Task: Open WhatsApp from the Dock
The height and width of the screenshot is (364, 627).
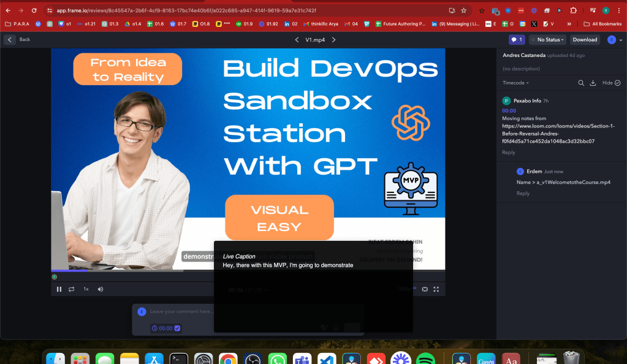Action: coord(278,359)
